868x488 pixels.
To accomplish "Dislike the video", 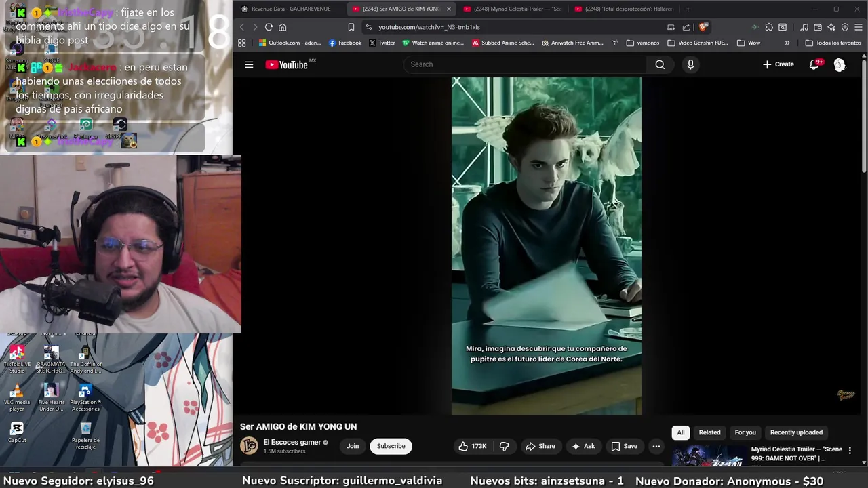I will [504, 446].
